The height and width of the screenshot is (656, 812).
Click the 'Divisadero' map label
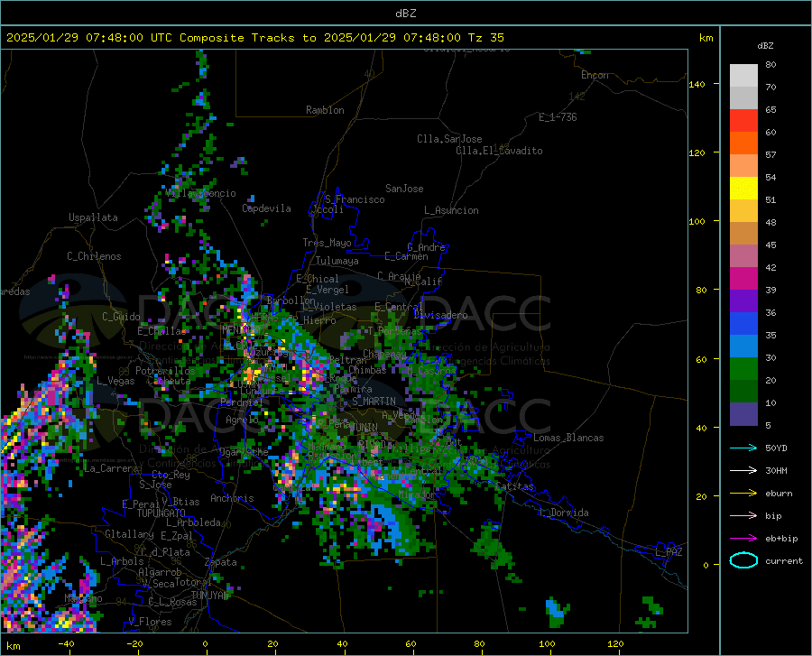click(x=440, y=315)
